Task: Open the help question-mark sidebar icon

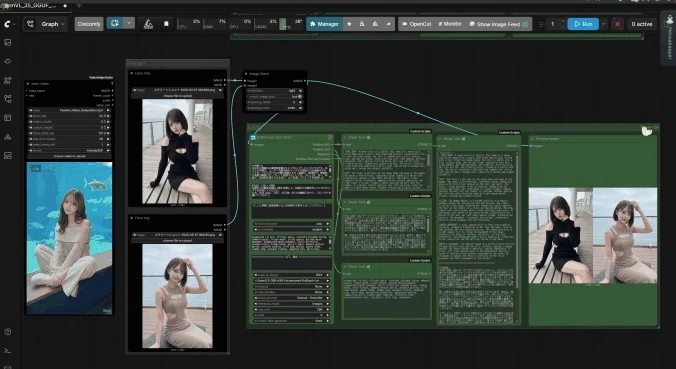Action: 8,331
